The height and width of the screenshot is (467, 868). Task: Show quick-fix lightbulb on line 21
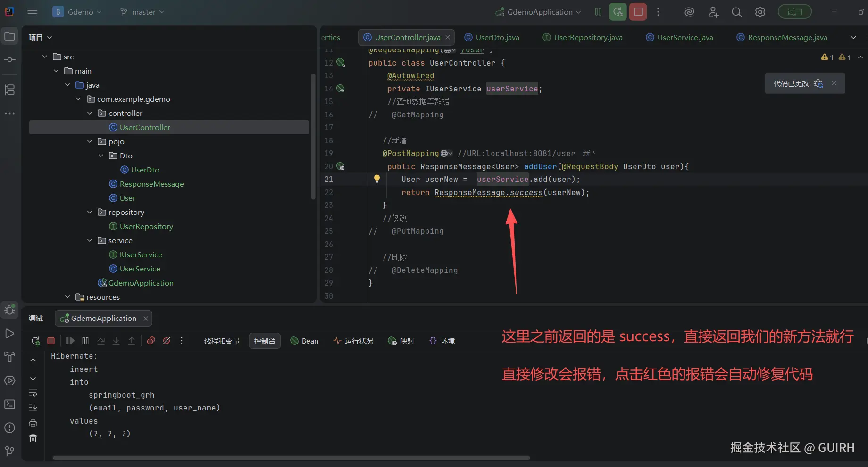[x=376, y=179]
